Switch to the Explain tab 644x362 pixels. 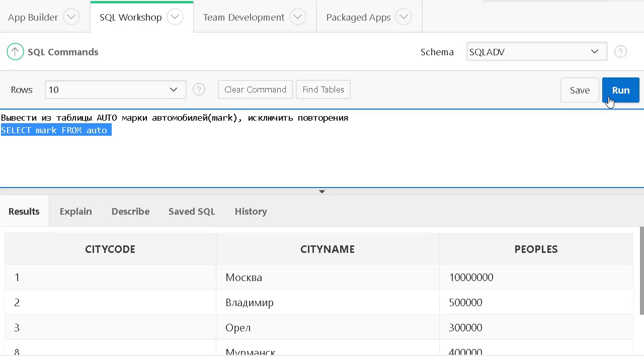tap(75, 211)
